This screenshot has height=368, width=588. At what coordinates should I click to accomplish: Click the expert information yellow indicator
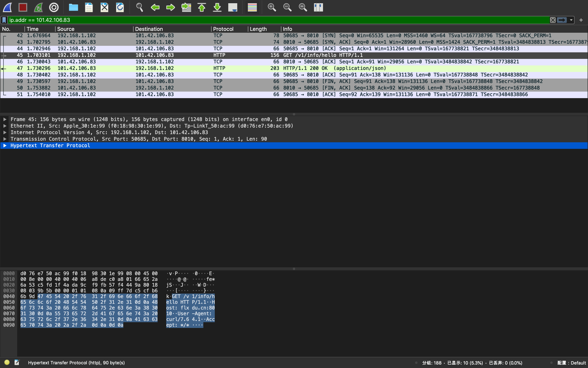(7, 362)
